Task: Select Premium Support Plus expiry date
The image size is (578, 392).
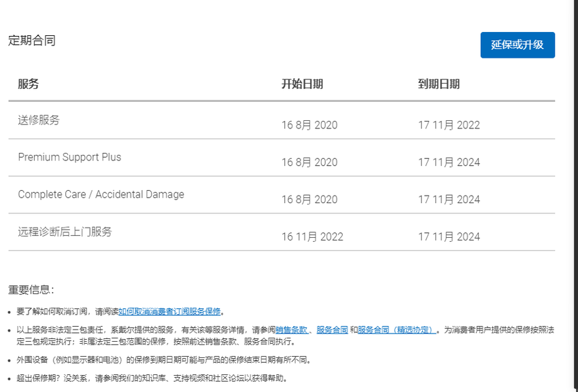Action: pos(449,162)
